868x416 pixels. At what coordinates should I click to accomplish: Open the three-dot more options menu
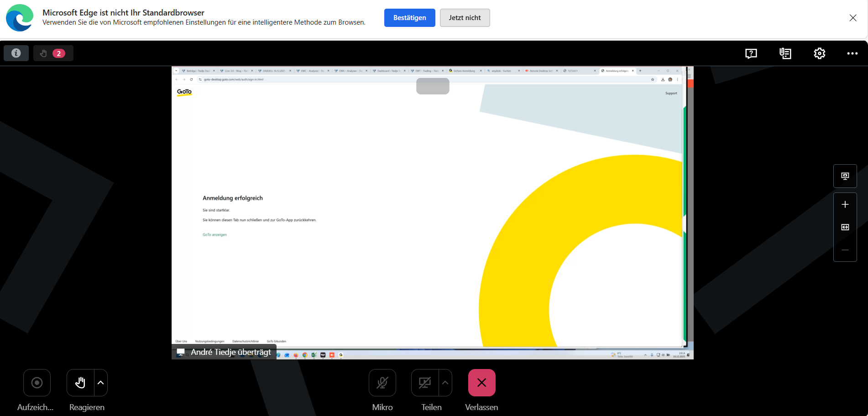click(x=852, y=53)
